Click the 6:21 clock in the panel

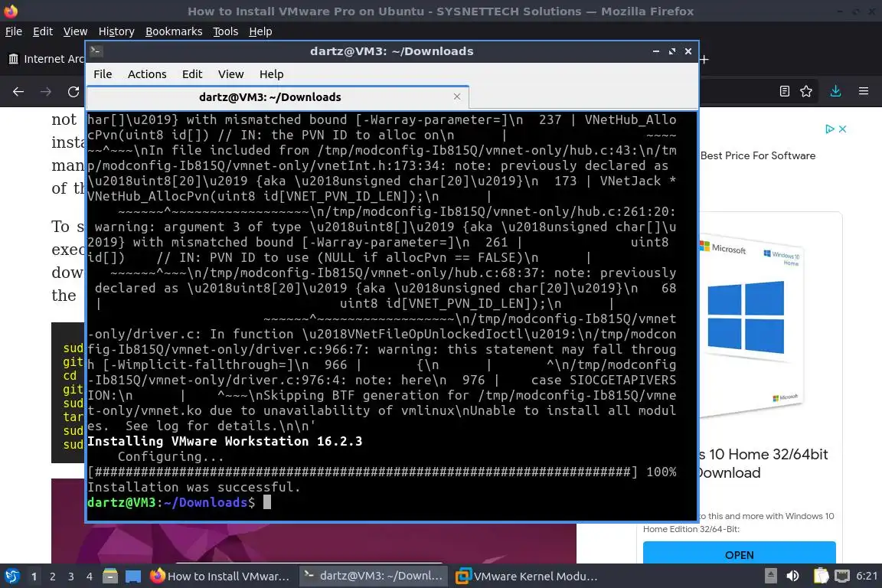[867, 577]
